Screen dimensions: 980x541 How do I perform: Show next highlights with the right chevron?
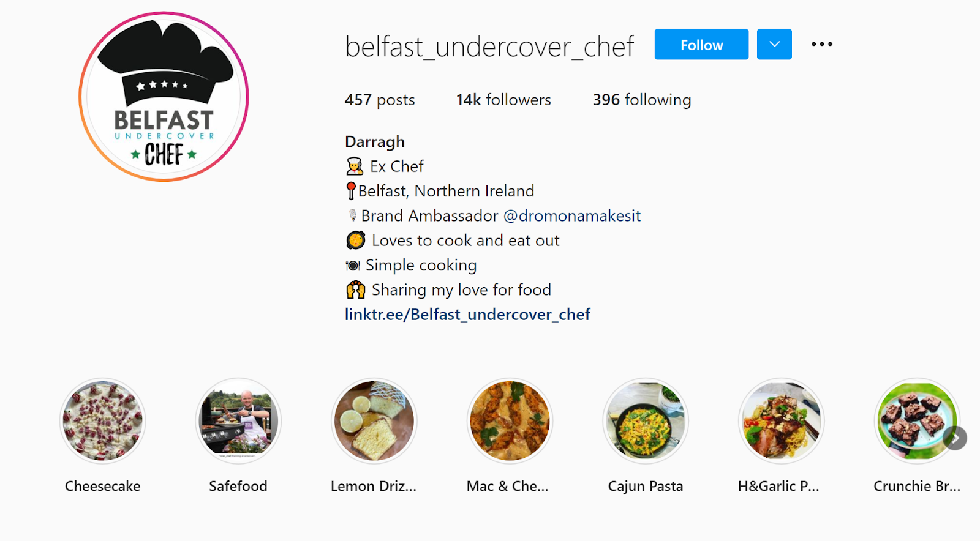955,438
